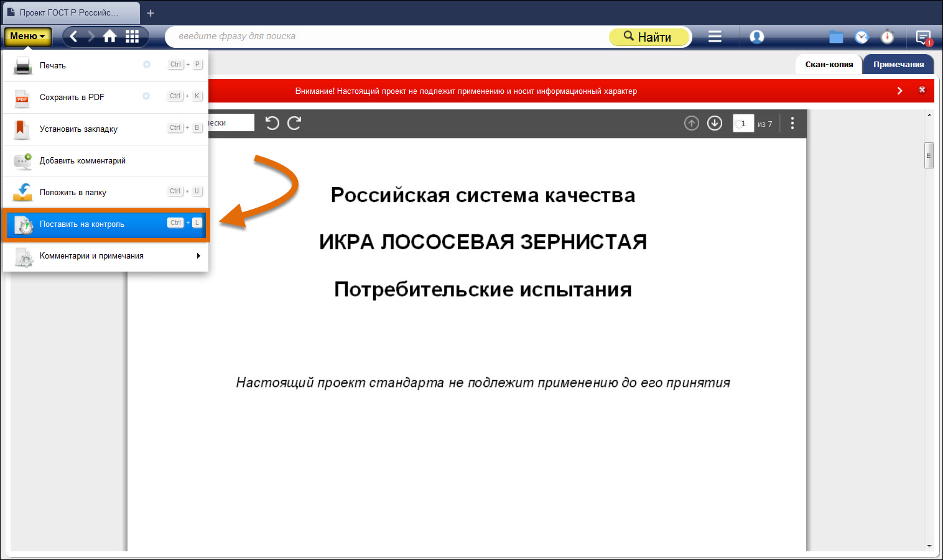Switch to the Примечания tab
Screen dimensions: 943x560
pos(898,64)
